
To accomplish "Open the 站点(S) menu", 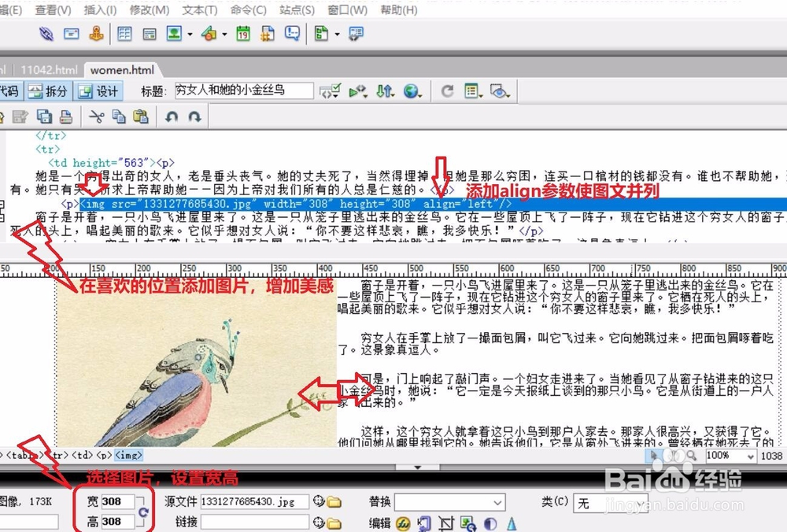I will click(x=297, y=9).
